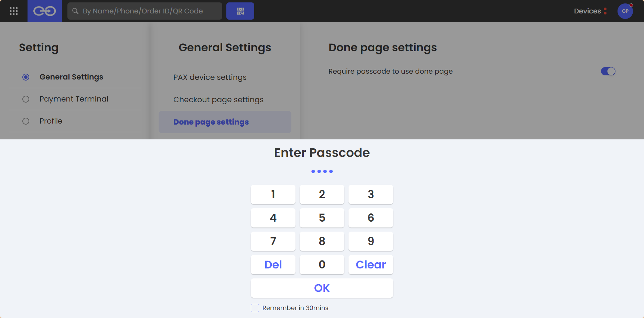Open the apps grid menu icon

click(14, 11)
